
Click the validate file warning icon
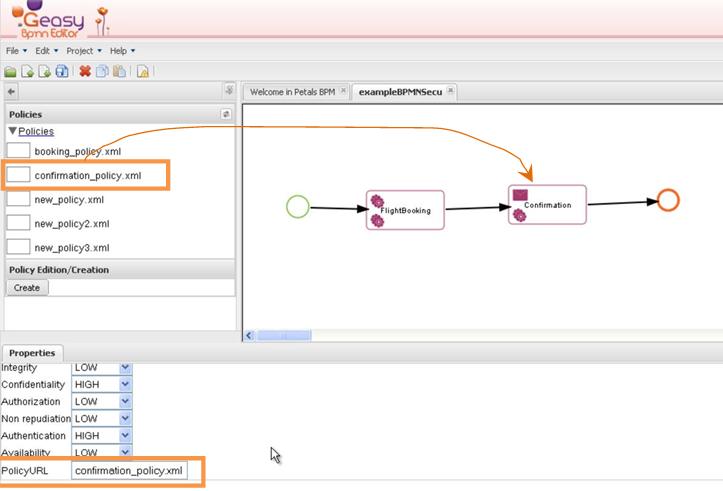click(x=142, y=72)
